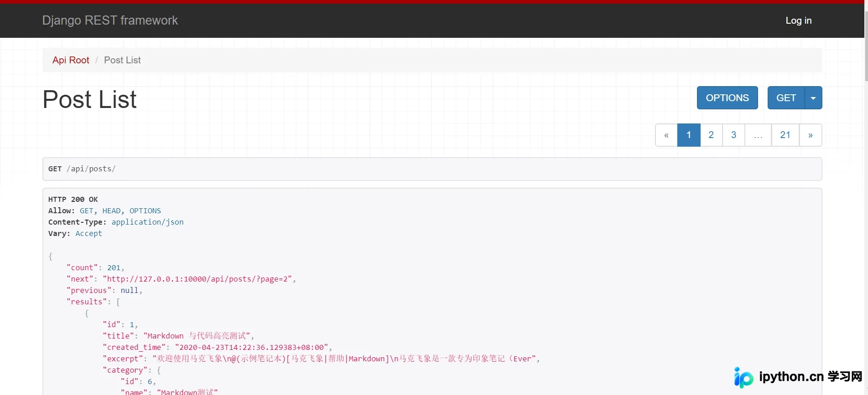Click the "category" key in JSON
Image resolution: width=868 pixels, height=395 pixels.
[125, 370]
